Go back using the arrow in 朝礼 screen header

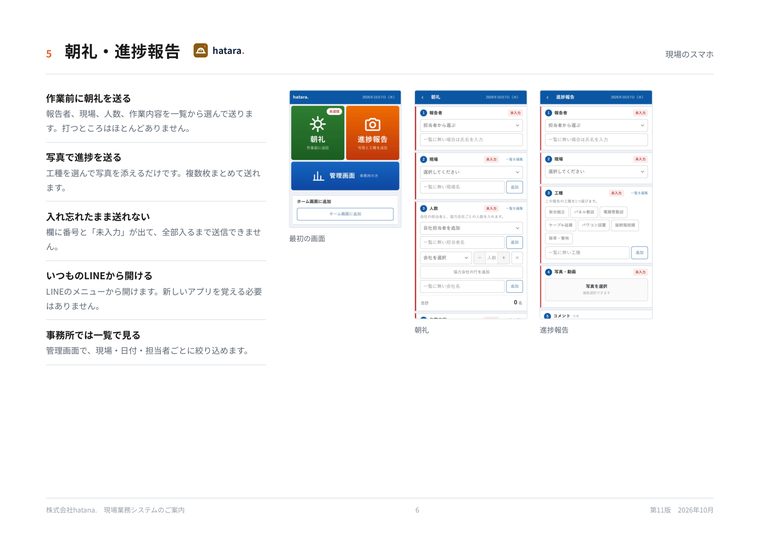[423, 97]
